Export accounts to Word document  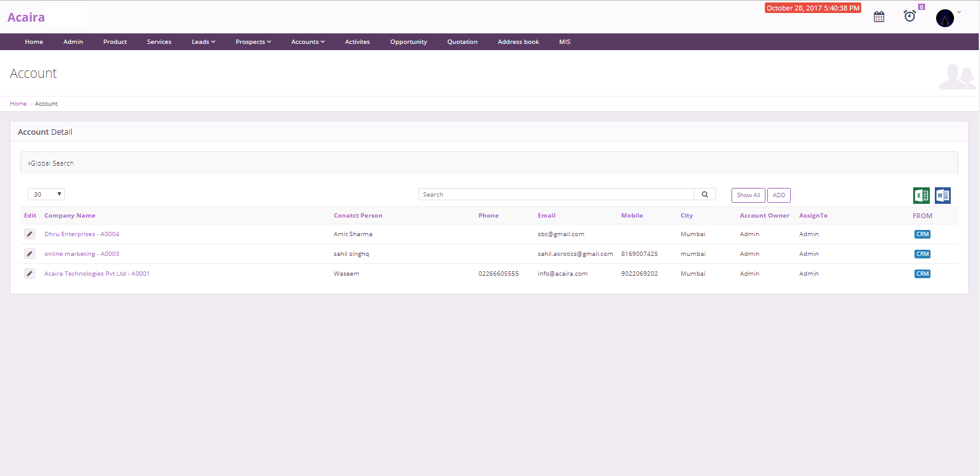pyautogui.click(x=942, y=195)
